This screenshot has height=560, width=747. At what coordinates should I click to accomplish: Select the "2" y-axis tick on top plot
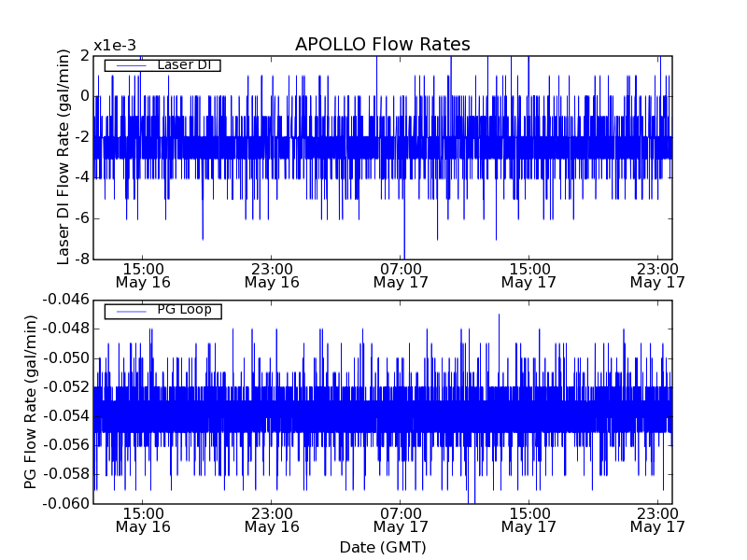(x=84, y=55)
